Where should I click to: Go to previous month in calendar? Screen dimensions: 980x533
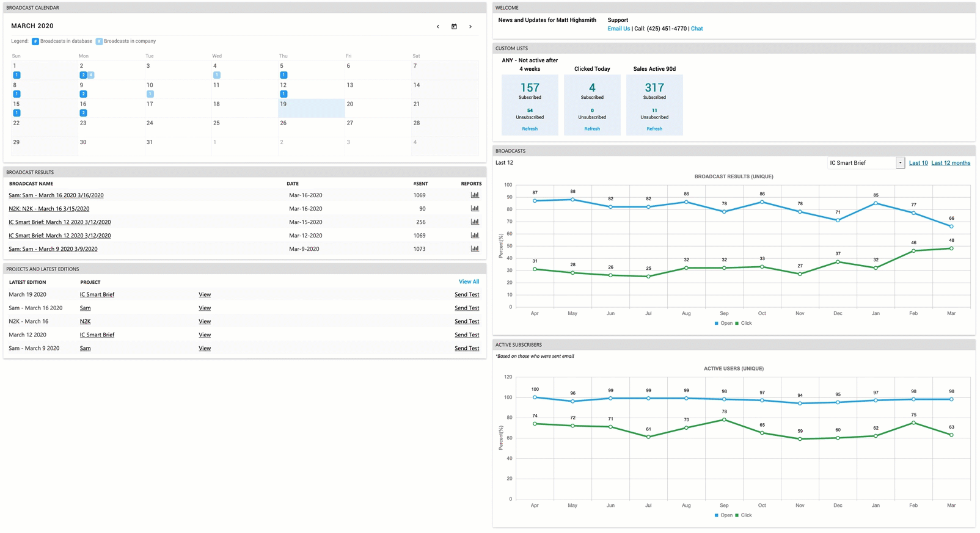(437, 26)
